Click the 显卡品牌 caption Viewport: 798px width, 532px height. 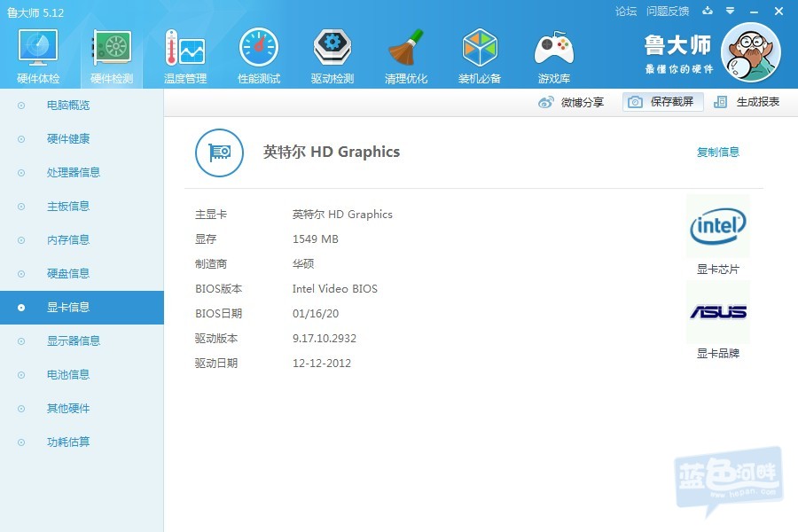point(718,353)
